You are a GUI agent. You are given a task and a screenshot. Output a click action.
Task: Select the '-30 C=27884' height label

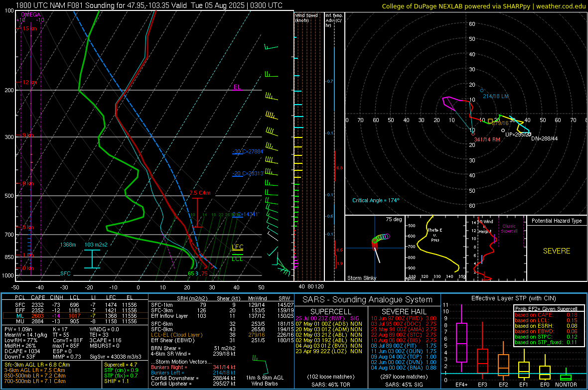[x=248, y=151]
